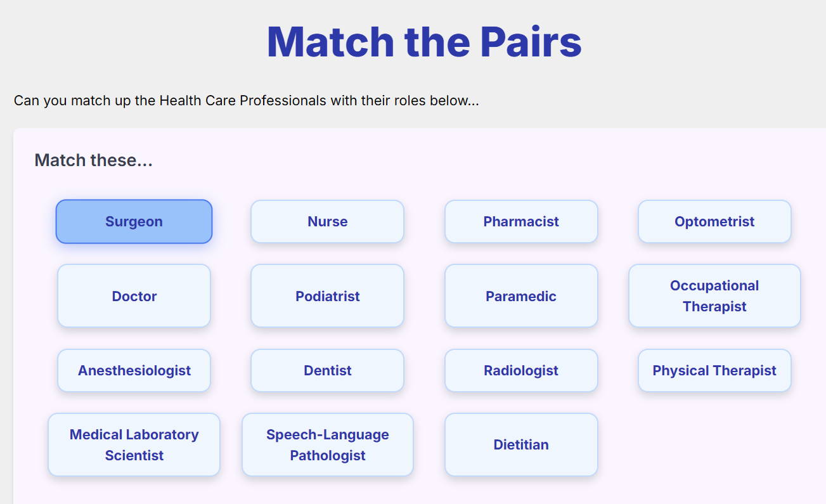Choose the Physical Therapist card
The image size is (826, 504).
714,370
